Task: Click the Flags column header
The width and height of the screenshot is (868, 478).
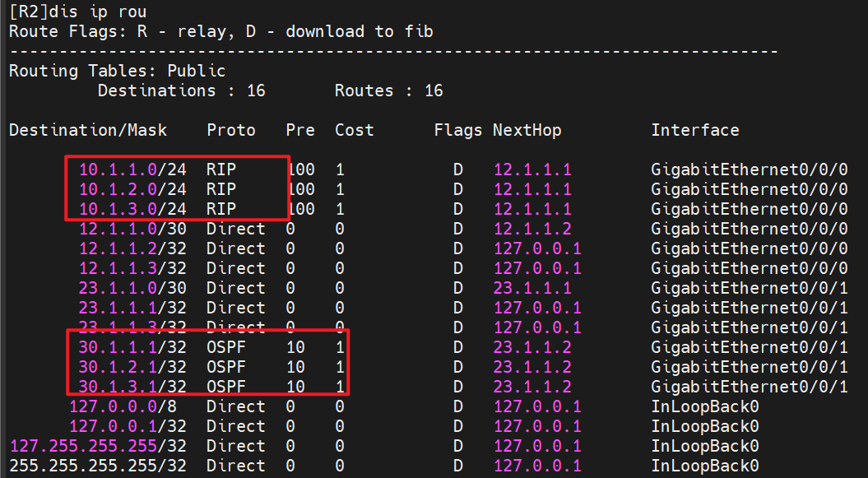Action: click(458, 130)
